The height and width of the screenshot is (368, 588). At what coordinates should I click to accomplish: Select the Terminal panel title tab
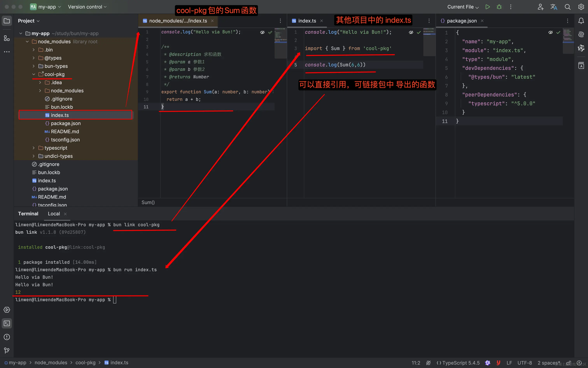(28, 213)
